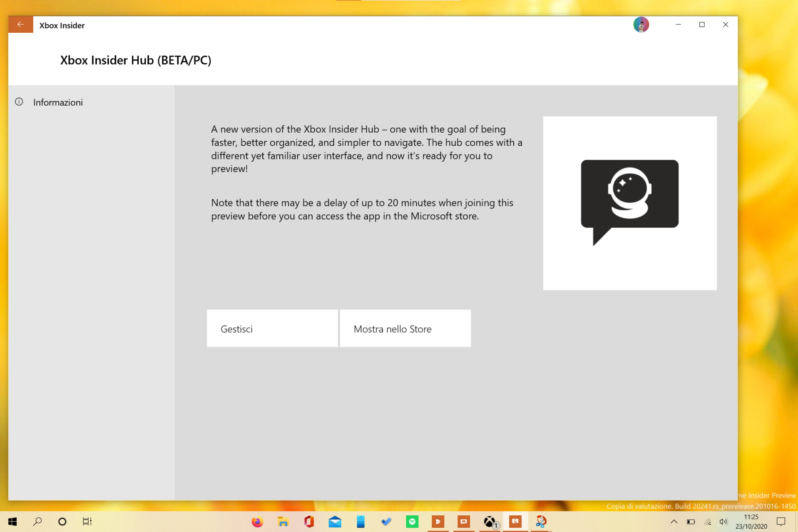Viewport: 798px width, 532px height.
Task: Click the 'Note that there may be a delay' paragraph
Action: (x=362, y=209)
